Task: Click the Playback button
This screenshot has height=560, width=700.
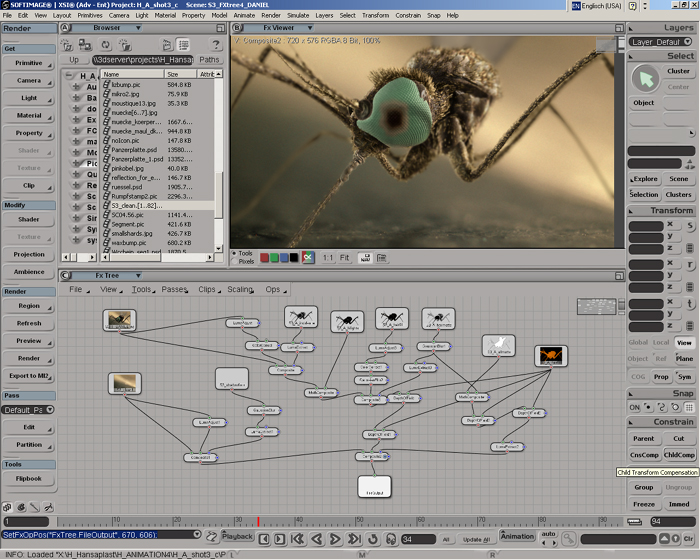Action: 238,536
